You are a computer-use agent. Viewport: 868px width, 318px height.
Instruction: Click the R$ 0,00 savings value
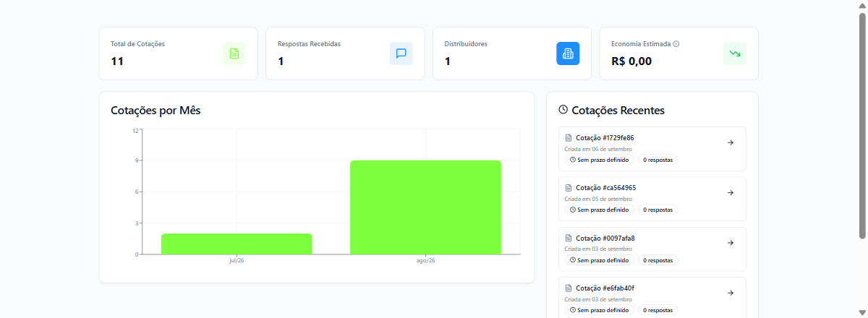(x=631, y=61)
